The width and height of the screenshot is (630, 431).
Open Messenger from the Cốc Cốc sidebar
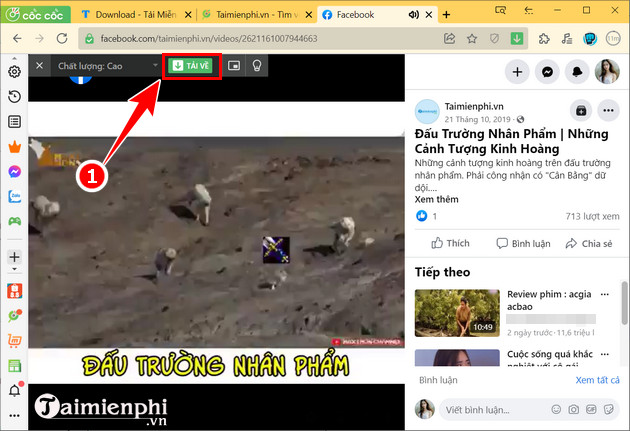[x=15, y=171]
